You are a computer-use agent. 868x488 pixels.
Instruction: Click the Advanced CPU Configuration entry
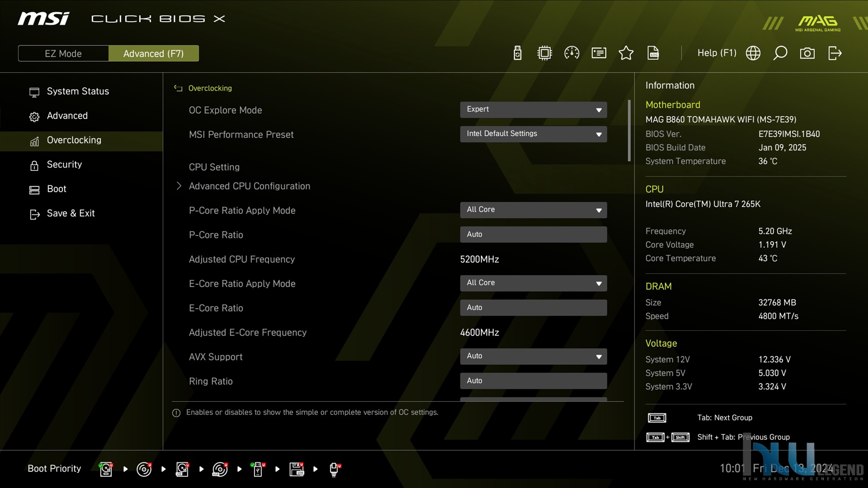pyautogui.click(x=249, y=186)
